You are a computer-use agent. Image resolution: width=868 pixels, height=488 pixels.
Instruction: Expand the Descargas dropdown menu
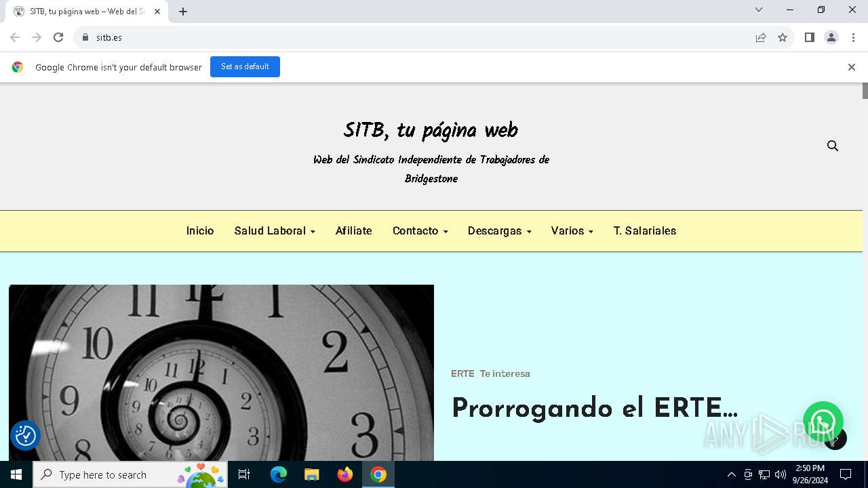click(x=500, y=231)
